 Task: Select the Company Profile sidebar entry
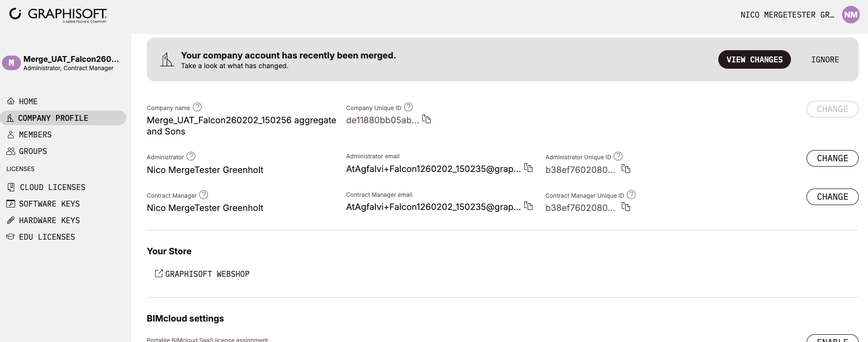tap(53, 118)
